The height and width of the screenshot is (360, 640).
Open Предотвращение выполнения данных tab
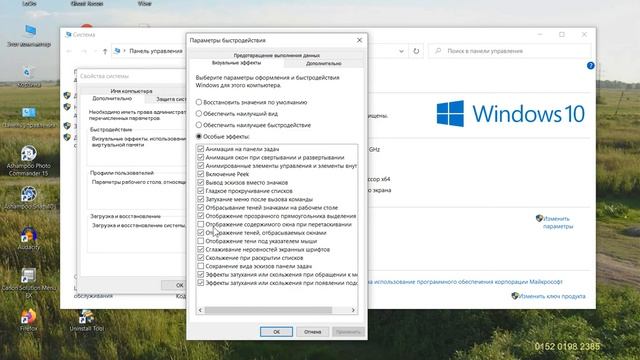click(276, 55)
